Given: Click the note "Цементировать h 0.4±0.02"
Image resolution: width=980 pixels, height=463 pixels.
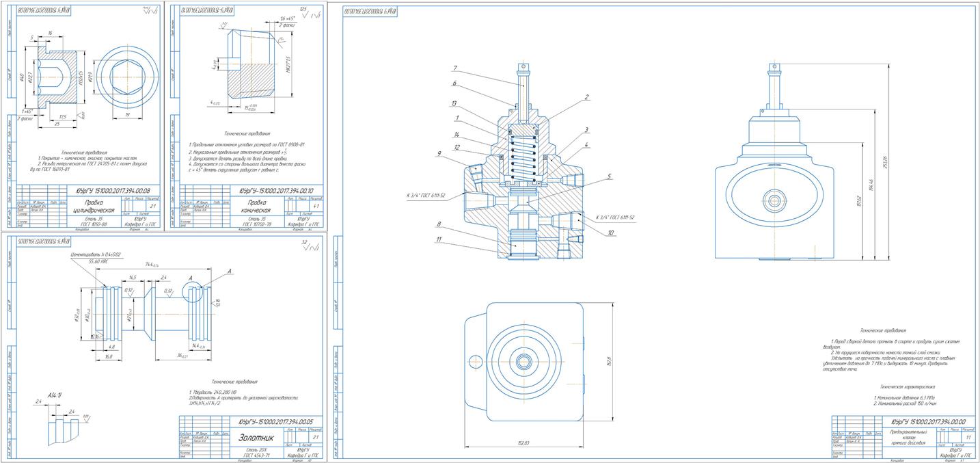Looking at the screenshot, I should 96,254.
